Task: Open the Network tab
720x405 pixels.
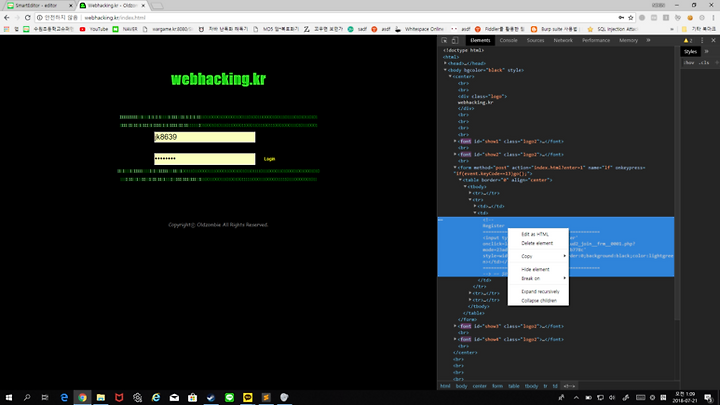Action: (563, 40)
